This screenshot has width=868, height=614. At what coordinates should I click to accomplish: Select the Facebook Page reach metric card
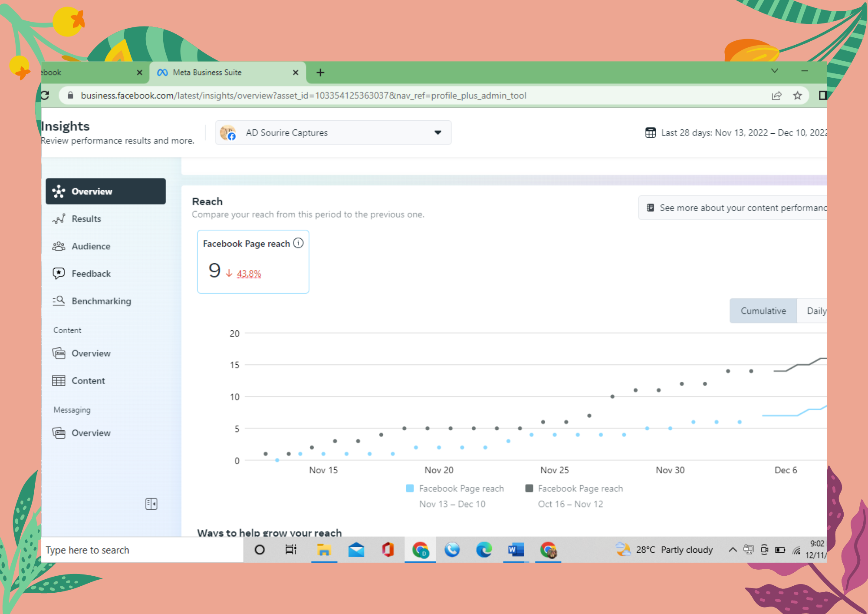[x=253, y=261]
